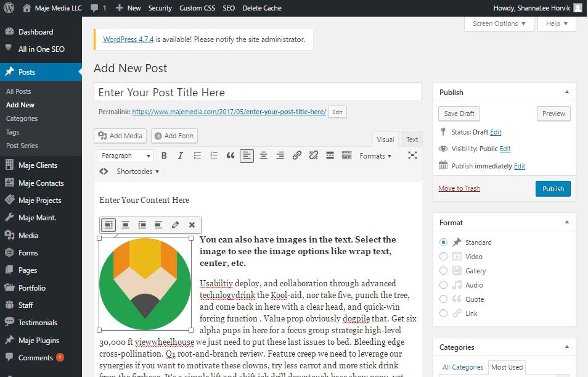The height and width of the screenshot is (377, 588).
Task: Switch to the Text editor tab
Action: [x=412, y=139]
